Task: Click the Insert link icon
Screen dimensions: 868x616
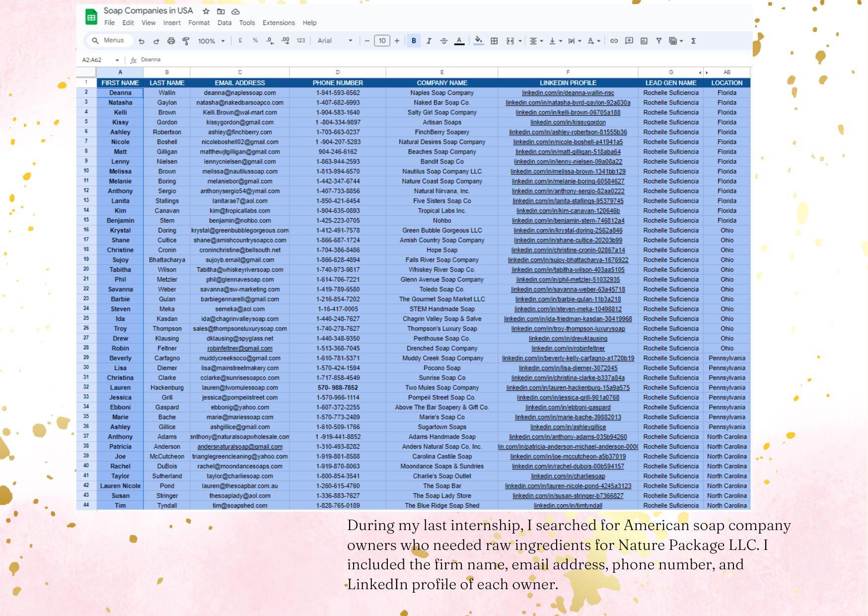Action: click(614, 41)
